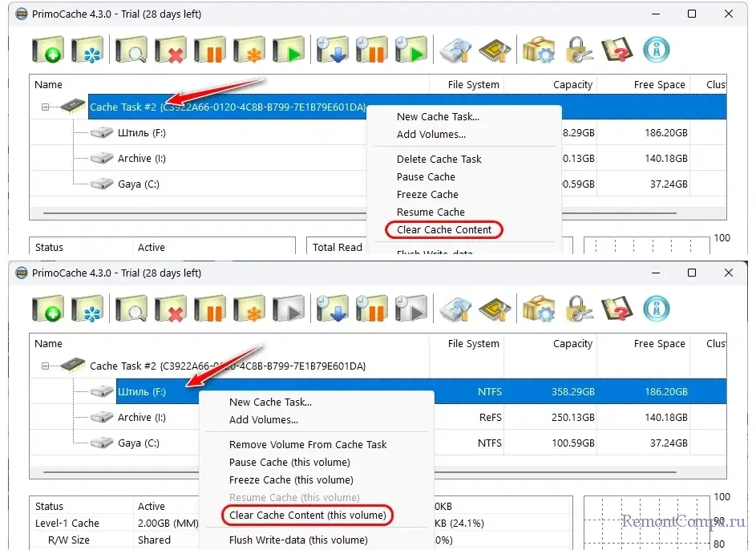This screenshot has height=550, width=756.
Task: Open options gear-box icon in lower toolbar
Action: click(x=539, y=309)
